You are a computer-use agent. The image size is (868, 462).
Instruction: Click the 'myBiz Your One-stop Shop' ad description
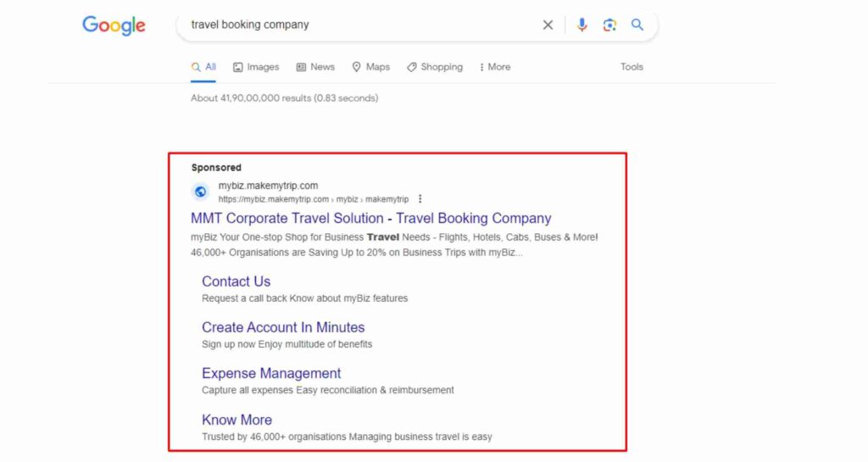point(394,244)
